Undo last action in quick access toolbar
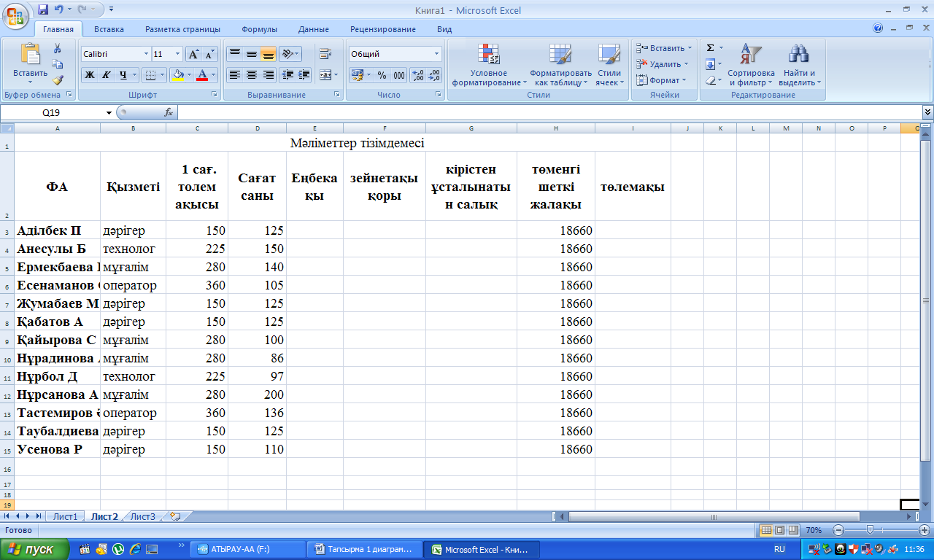934x560 pixels. pos(58,9)
